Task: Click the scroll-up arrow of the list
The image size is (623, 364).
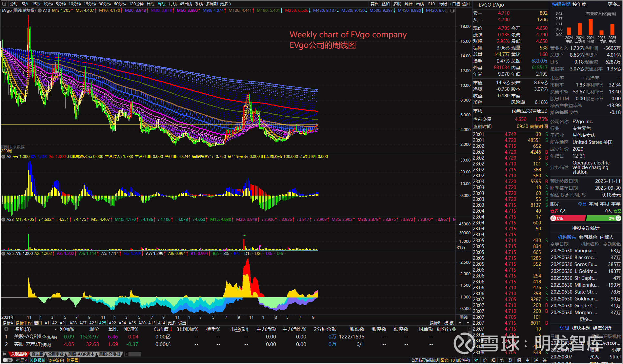Action: point(469,329)
